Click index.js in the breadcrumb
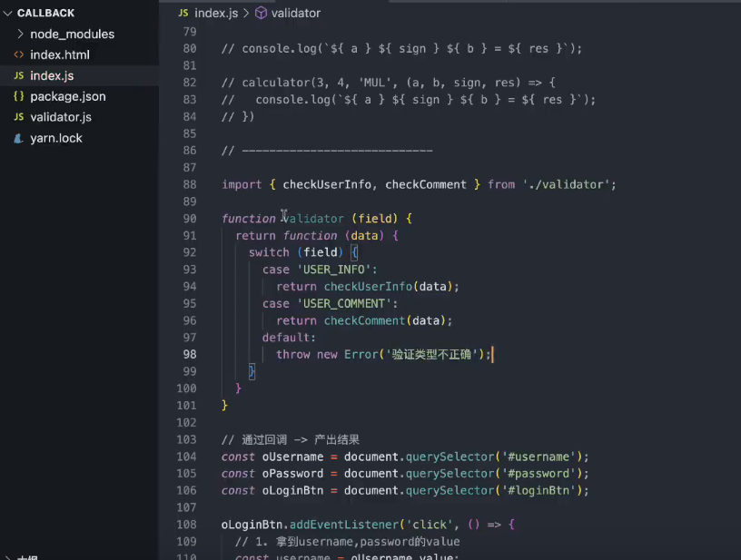 tap(216, 14)
